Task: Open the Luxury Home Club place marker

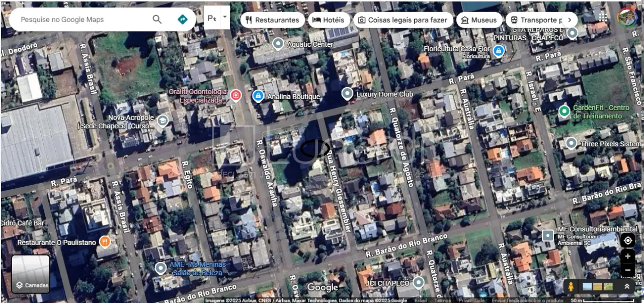Action: pos(347,94)
